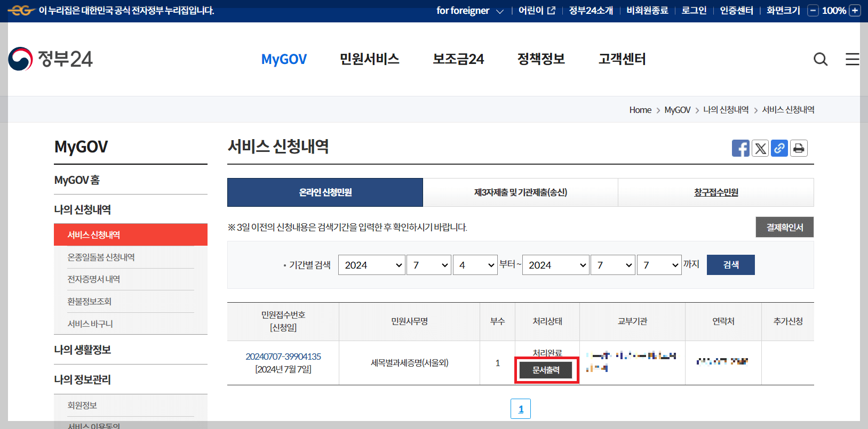The image size is (868, 429).
Task: Click 어린이 link in top bar
Action: click(537, 11)
